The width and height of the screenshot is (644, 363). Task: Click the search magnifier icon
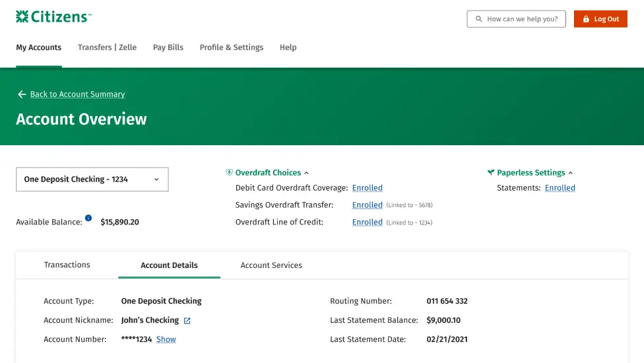pyautogui.click(x=478, y=19)
